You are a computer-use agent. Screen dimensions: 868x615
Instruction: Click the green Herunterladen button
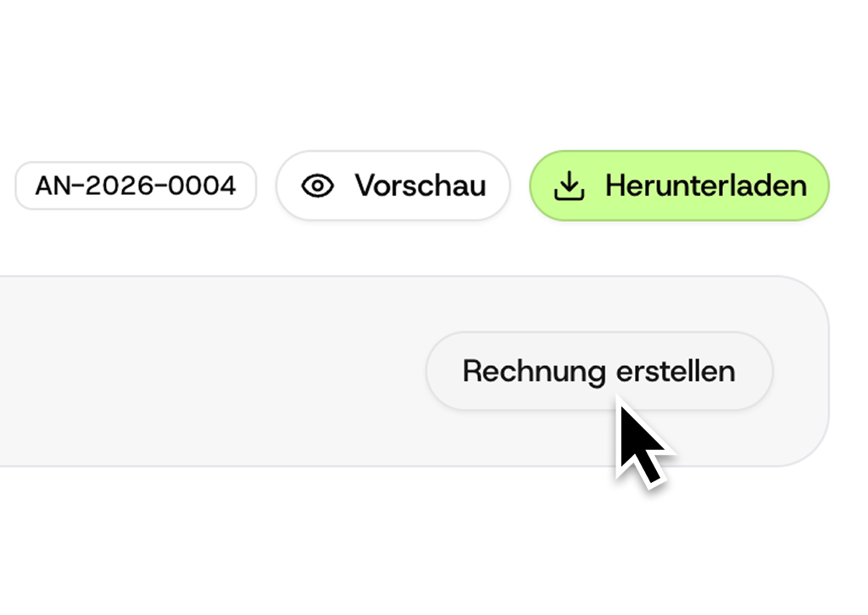click(679, 186)
